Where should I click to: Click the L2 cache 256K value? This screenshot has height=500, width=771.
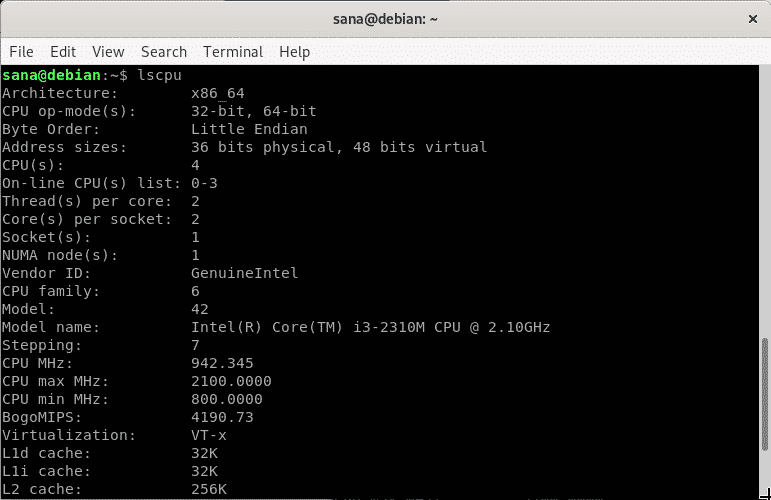pyautogui.click(x=208, y=489)
